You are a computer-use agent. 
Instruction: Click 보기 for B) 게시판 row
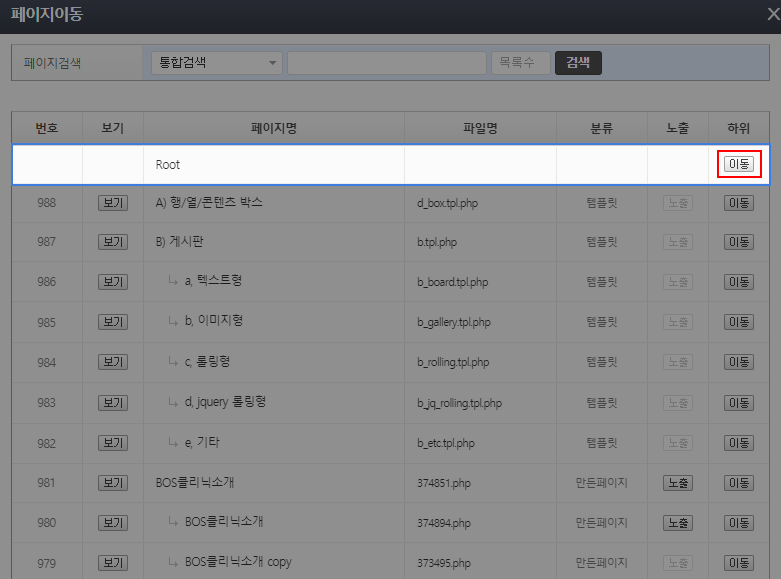112,242
